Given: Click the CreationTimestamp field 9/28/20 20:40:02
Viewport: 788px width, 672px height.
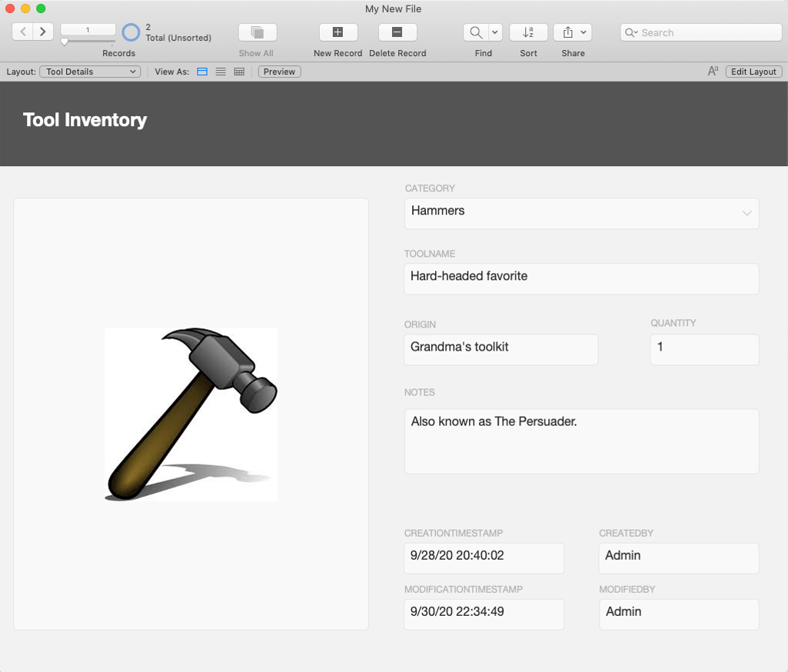Looking at the screenshot, I should 484,558.
